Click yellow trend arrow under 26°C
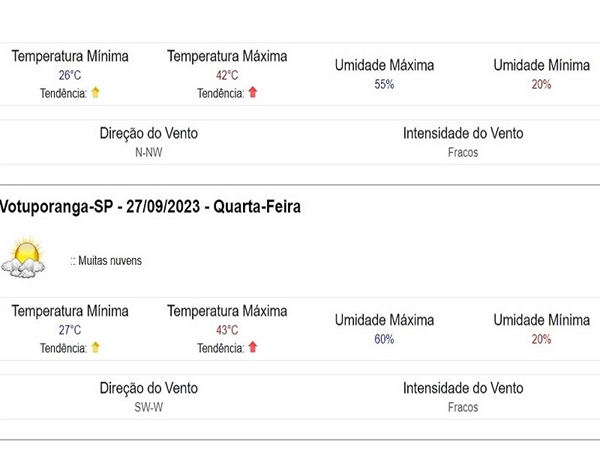Image resolution: width=600 pixels, height=450 pixels. pos(96,93)
